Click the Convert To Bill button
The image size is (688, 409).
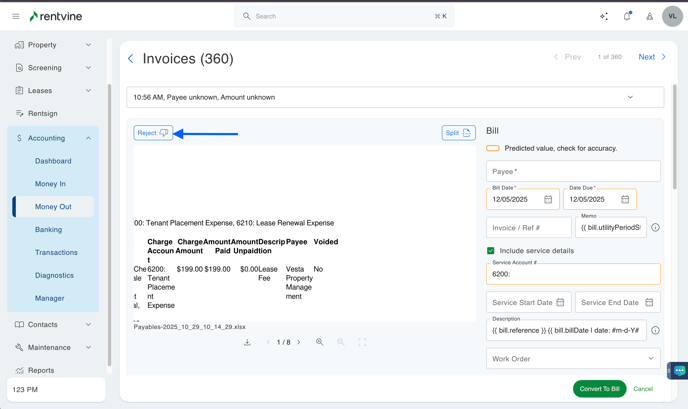pyautogui.click(x=599, y=389)
